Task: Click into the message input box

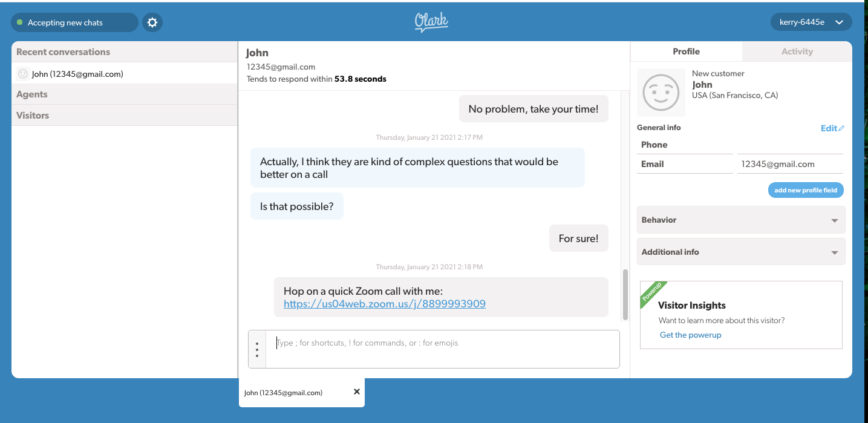Action: pos(442,349)
